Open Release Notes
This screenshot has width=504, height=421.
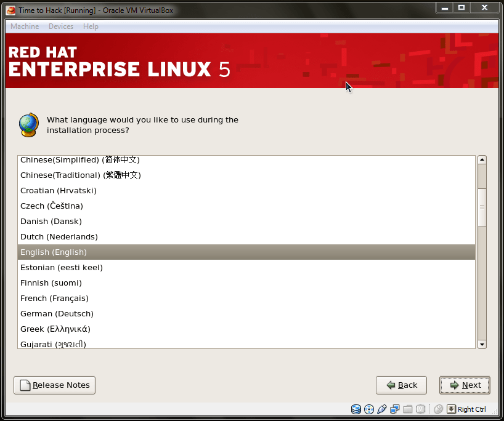[55, 385]
